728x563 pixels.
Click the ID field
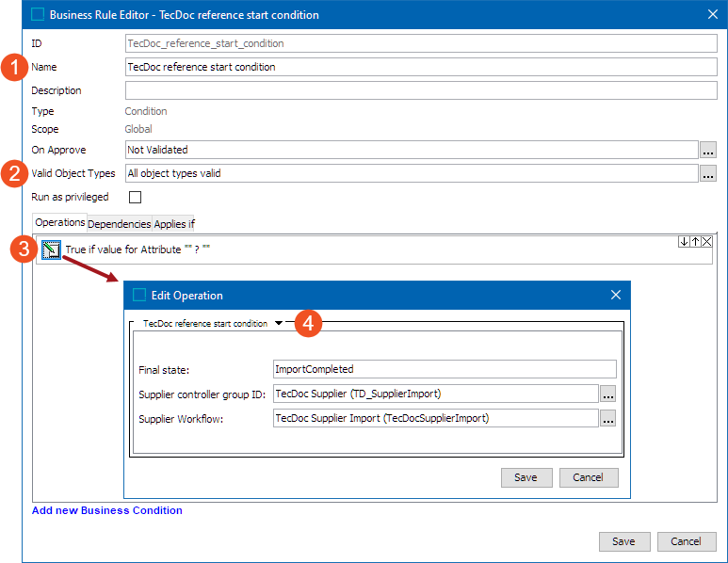pyautogui.click(x=421, y=43)
